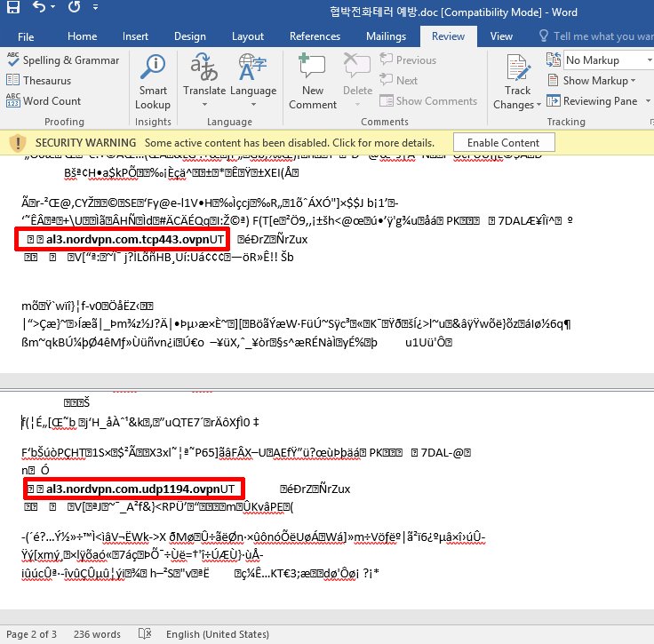Open Customize Quick Access Toolbar dropdown
Image resolution: width=654 pixels, height=644 pixels.
(96, 7)
